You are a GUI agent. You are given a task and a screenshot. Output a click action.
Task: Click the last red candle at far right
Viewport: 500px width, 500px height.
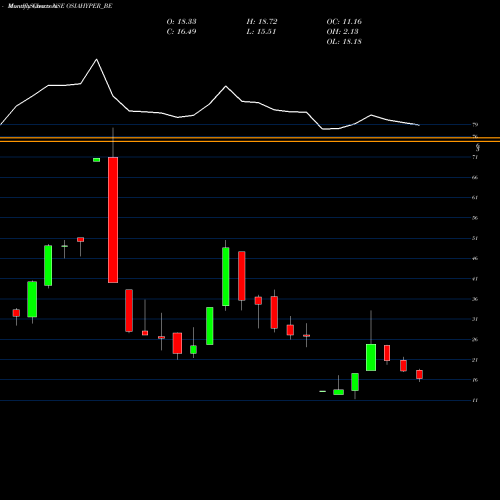(x=419, y=374)
